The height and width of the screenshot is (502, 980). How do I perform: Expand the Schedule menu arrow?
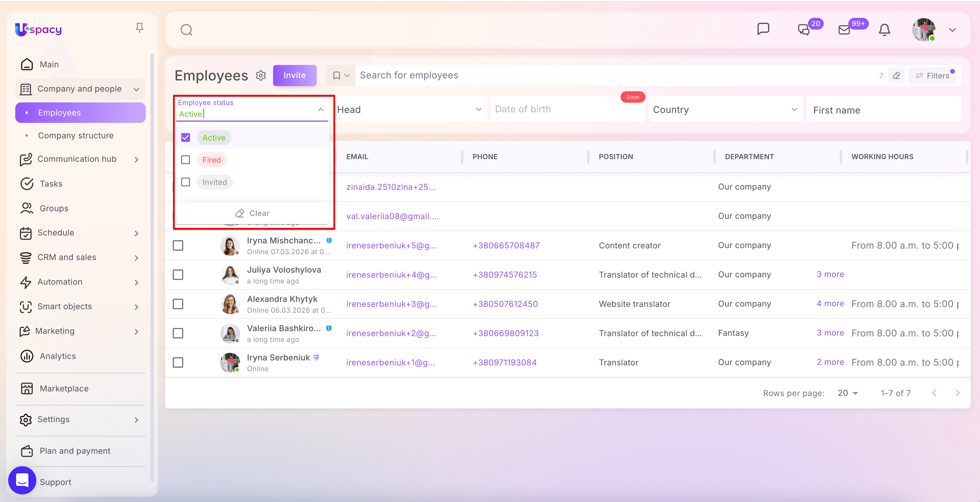point(137,233)
